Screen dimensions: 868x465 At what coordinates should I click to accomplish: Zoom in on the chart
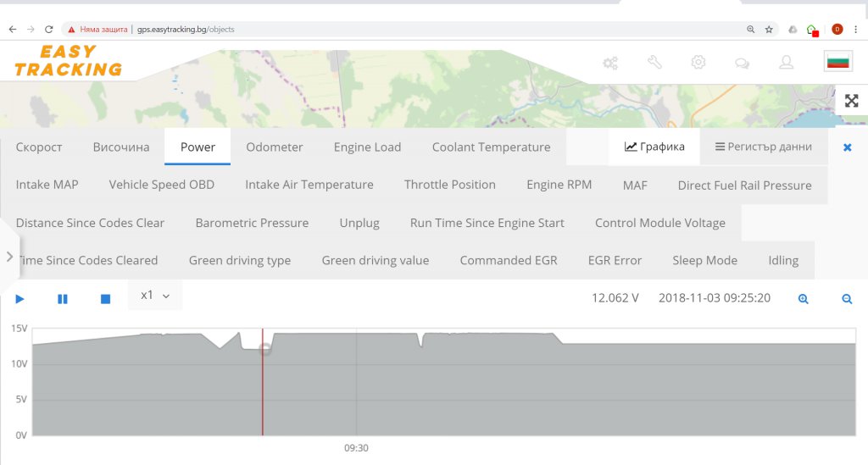[x=804, y=299]
